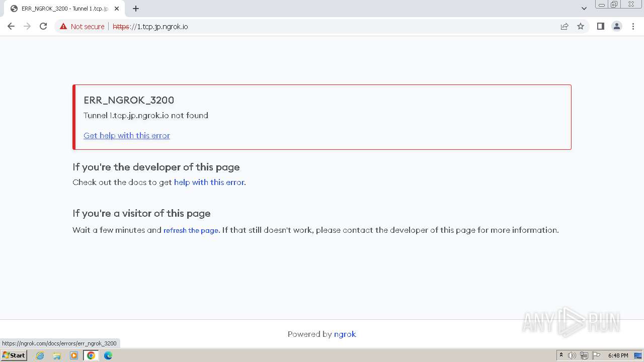Select the ERR_NGROK_3200 browser tab
Screen dimensions: 644x362
click(x=64, y=9)
